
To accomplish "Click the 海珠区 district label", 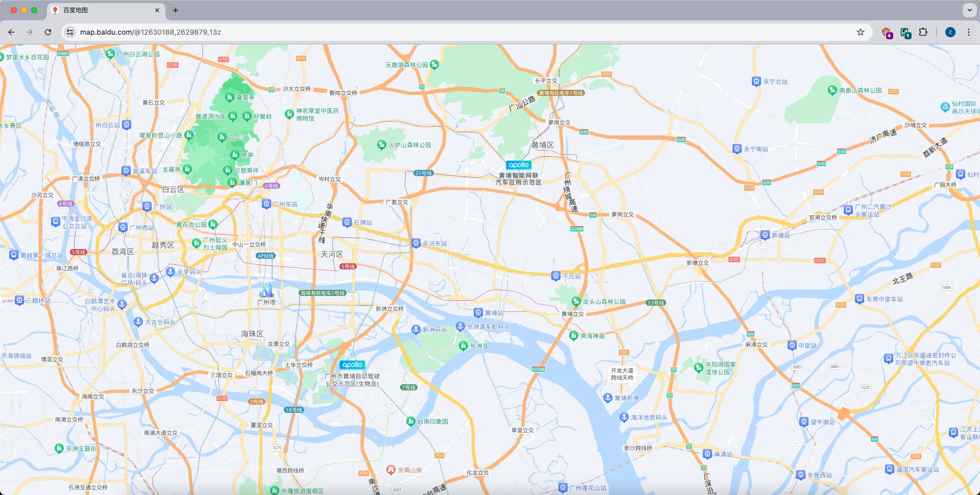I will click(252, 334).
